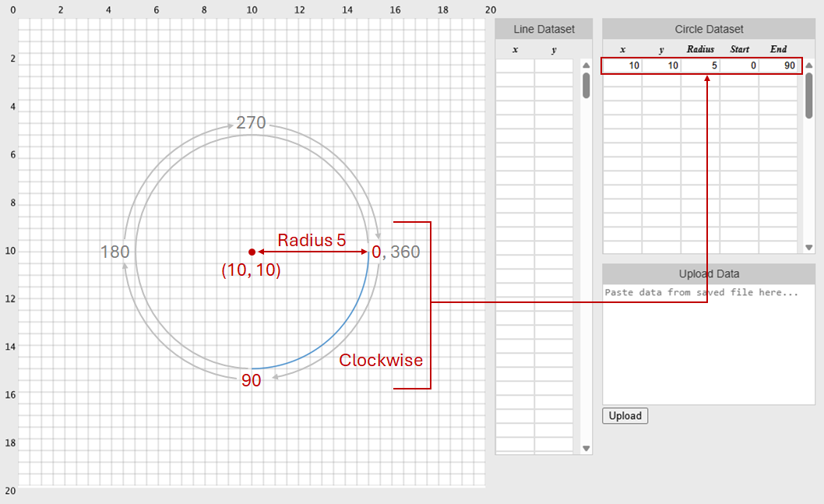Click the Line Dataset scrollbar thumb
824x504 pixels.
pyautogui.click(x=586, y=86)
